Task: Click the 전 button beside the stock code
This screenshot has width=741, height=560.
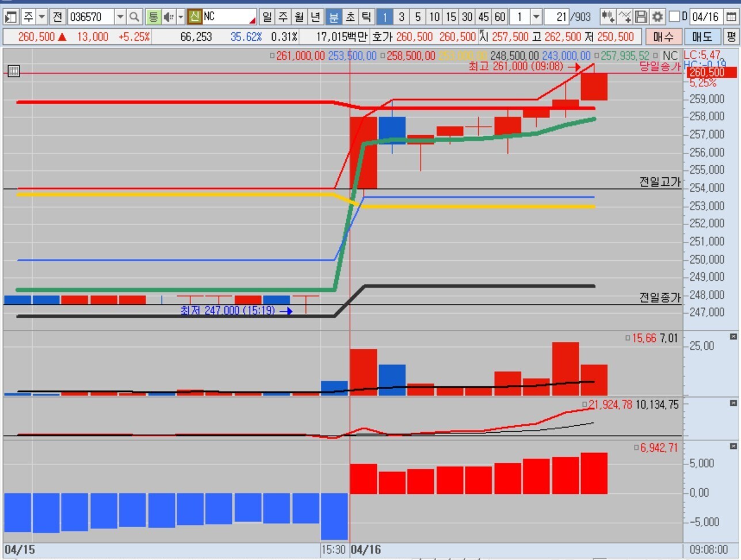Action: tap(58, 17)
